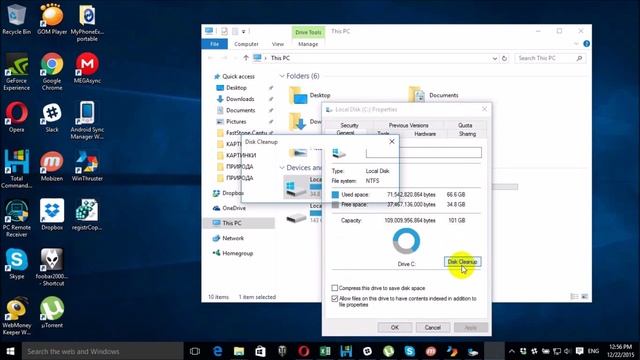The image size is (640, 360).
Task: Click the Windows Start button
Action: pyautogui.click(x=11, y=351)
